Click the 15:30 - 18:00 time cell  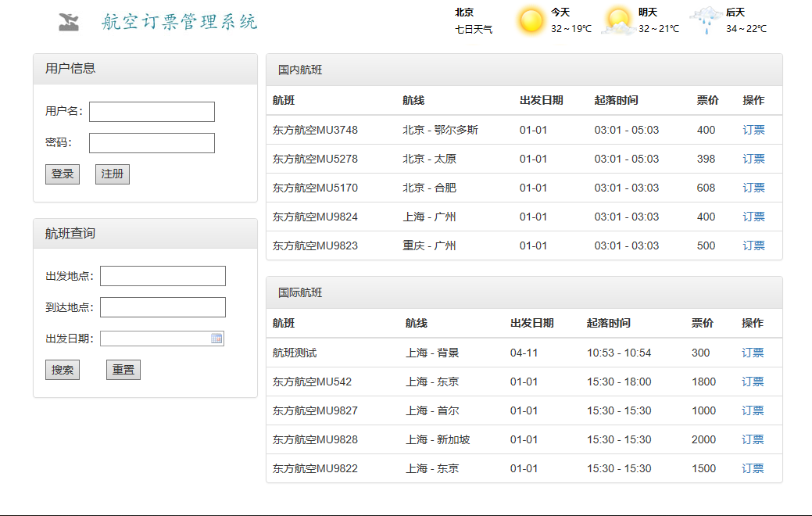[x=619, y=382]
